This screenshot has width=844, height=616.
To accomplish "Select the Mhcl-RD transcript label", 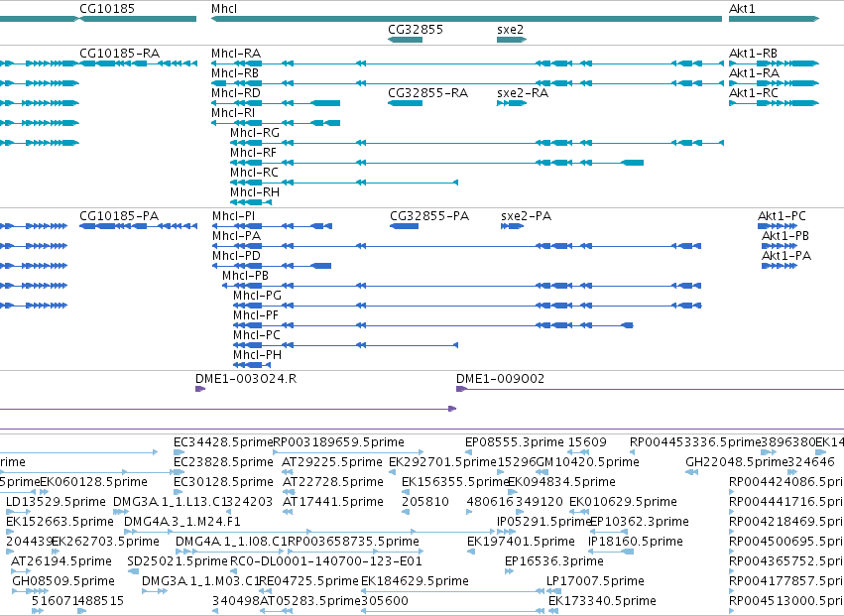I will (236, 93).
